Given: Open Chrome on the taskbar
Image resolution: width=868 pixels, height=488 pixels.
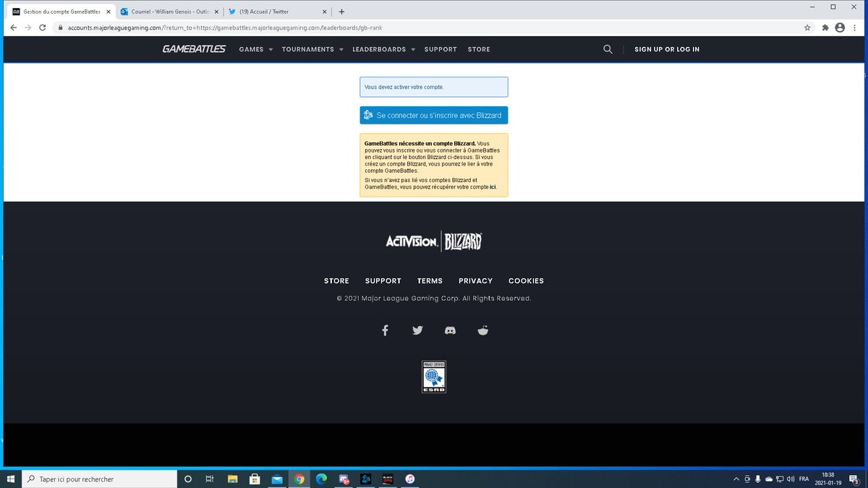Looking at the screenshot, I should 299,479.
